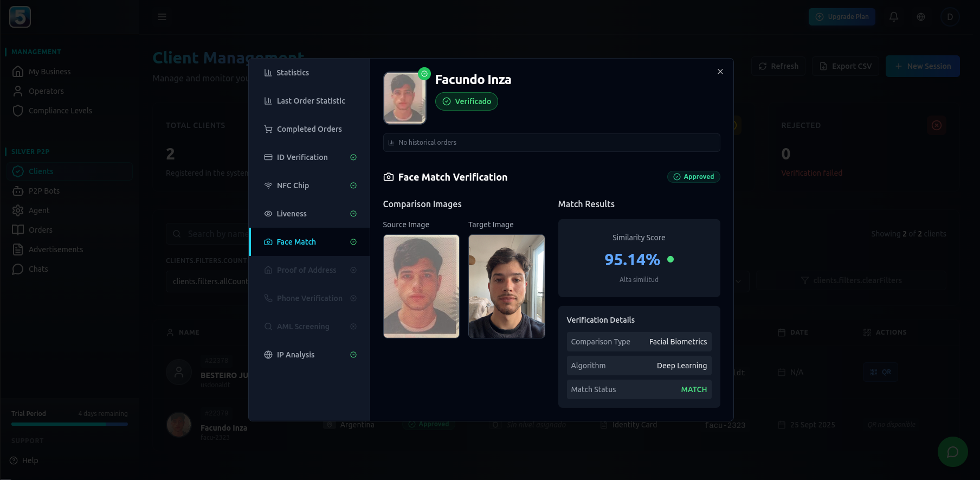
Task: Select the Completed Orders tab
Action: 309,129
